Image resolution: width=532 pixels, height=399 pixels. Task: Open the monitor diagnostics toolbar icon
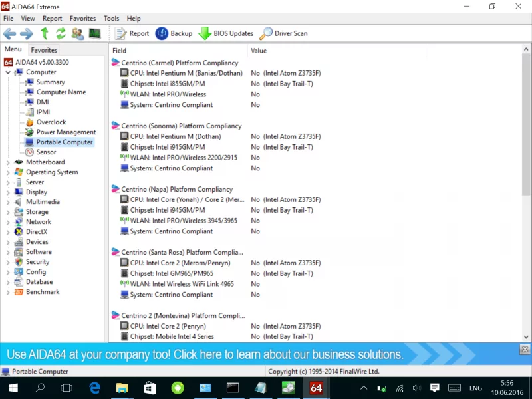click(x=94, y=33)
